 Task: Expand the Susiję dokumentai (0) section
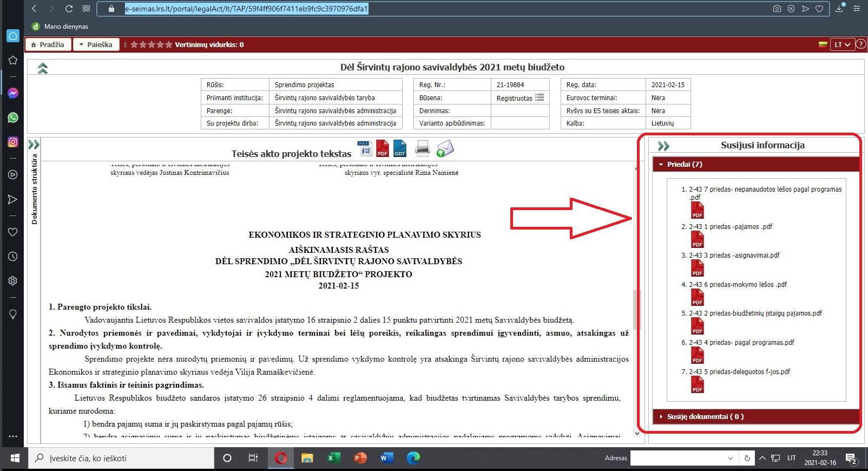[x=705, y=416]
